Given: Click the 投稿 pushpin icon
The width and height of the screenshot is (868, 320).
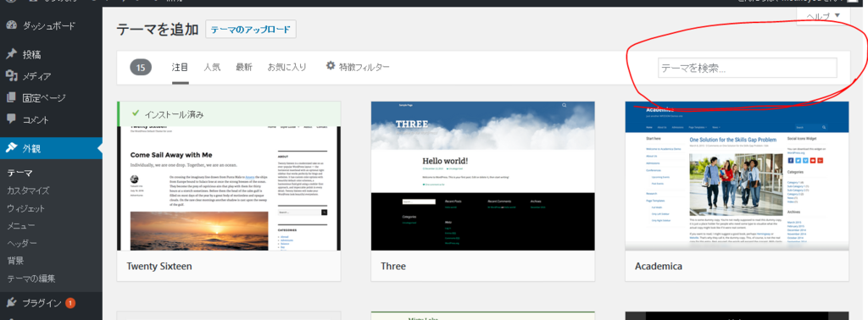Looking at the screenshot, I should [x=11, y=54].
